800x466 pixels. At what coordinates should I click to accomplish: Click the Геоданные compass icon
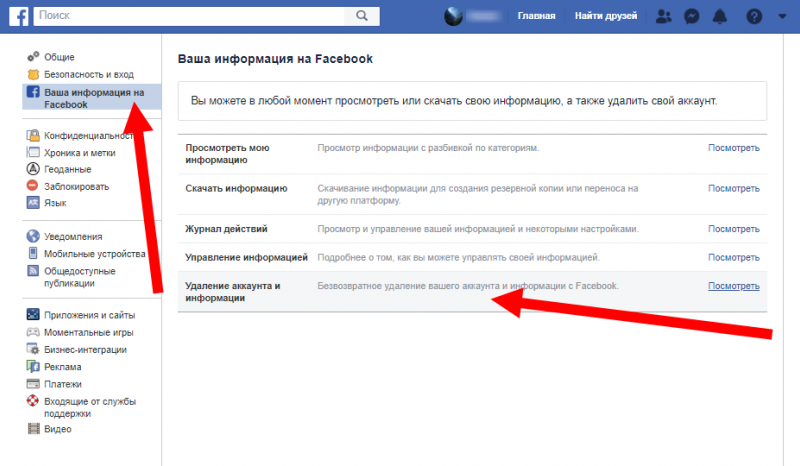coord(33,168)
